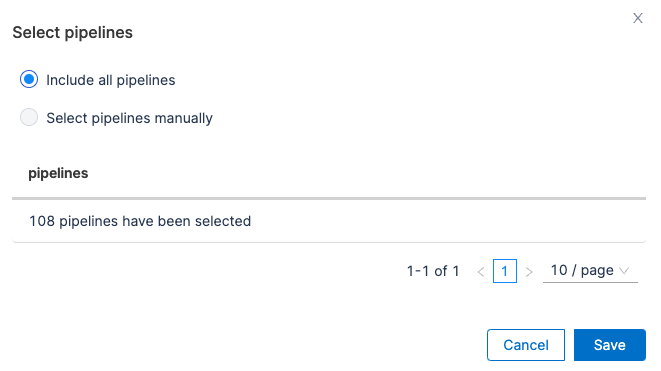Go to the next page arrow
661x371 pixels.
(529, 272)
